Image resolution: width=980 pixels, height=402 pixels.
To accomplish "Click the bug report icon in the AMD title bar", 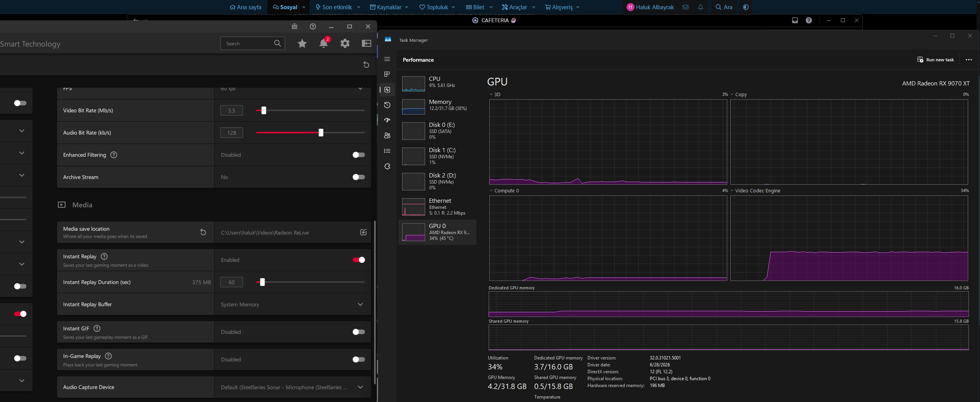I will [294, 26].
